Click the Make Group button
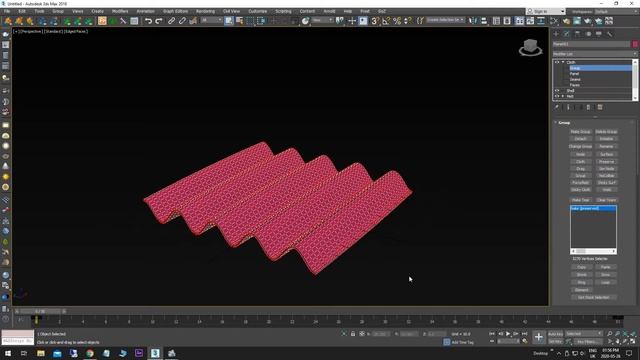This screenshot has height=360, width=640. (x=580, y=132)
